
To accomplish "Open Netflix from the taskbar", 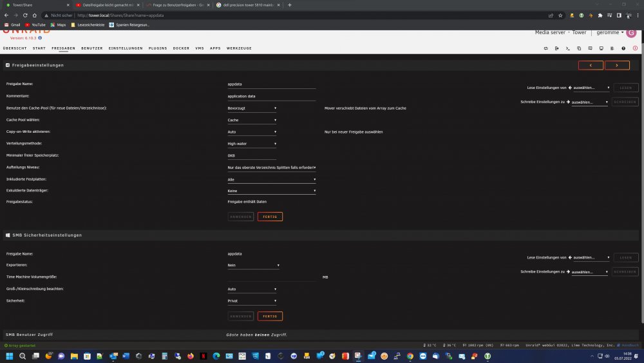I will point(204,356).
